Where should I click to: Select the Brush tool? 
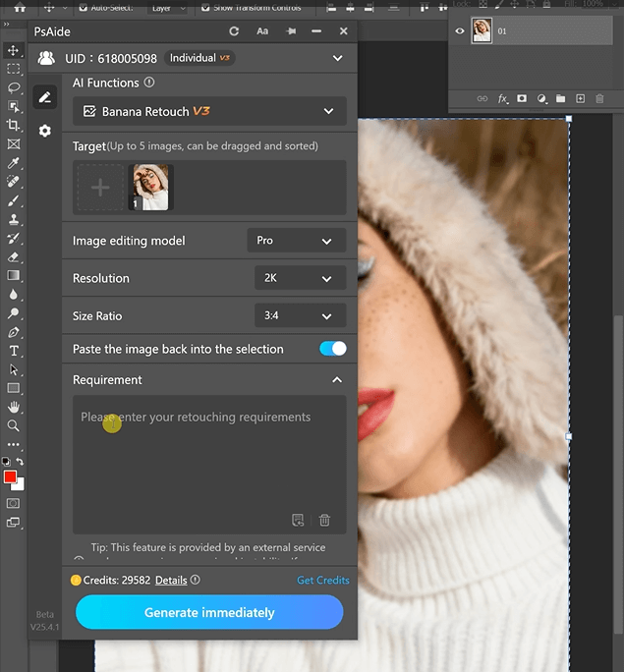point(14,200)
